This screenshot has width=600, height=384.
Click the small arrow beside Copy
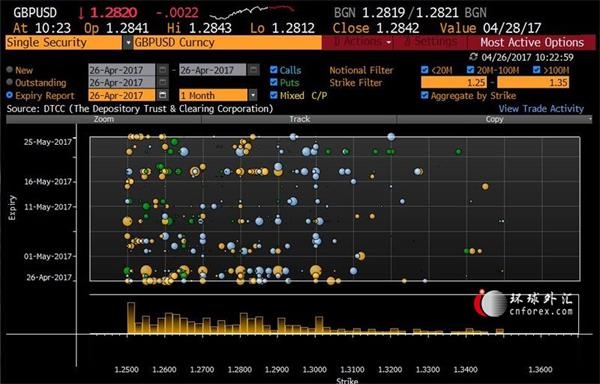[x=590, y=119]
